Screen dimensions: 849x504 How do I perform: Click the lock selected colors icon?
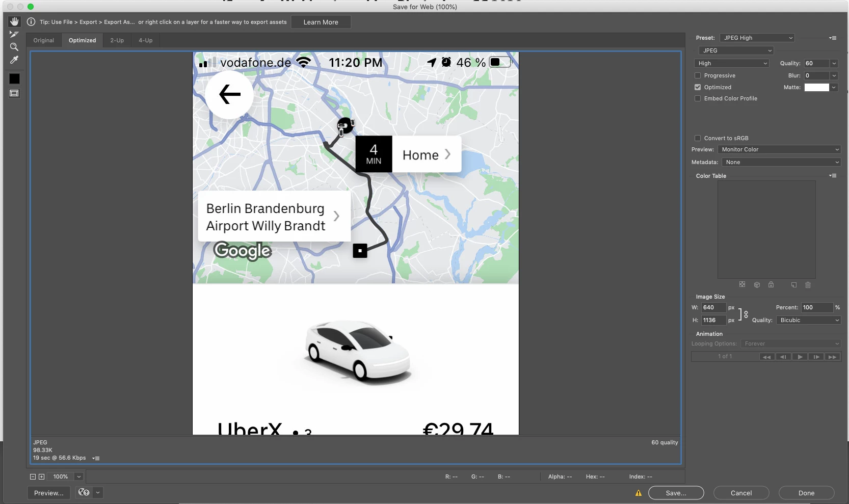pyautogui.click(x=771, y=284)
